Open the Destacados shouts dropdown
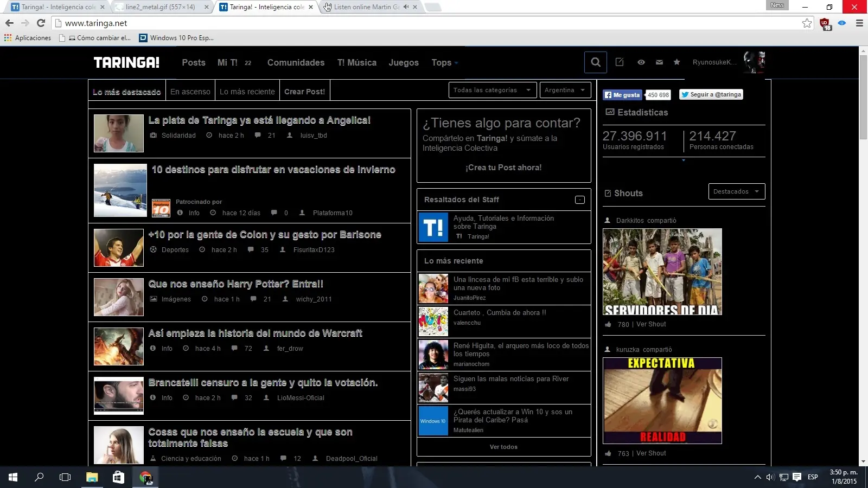 click(x=737, y=191)
